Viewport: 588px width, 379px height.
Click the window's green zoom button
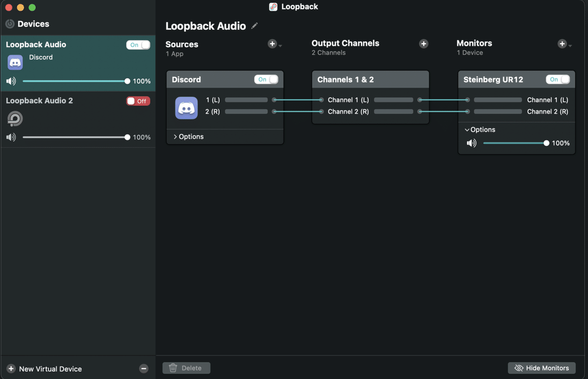click(x=32, y=7)
